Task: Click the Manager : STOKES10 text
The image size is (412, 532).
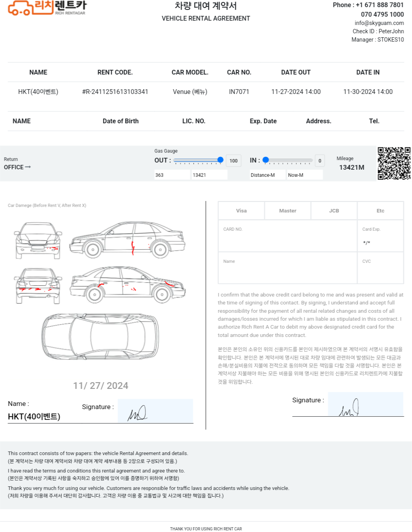Action: pos(378,40)
